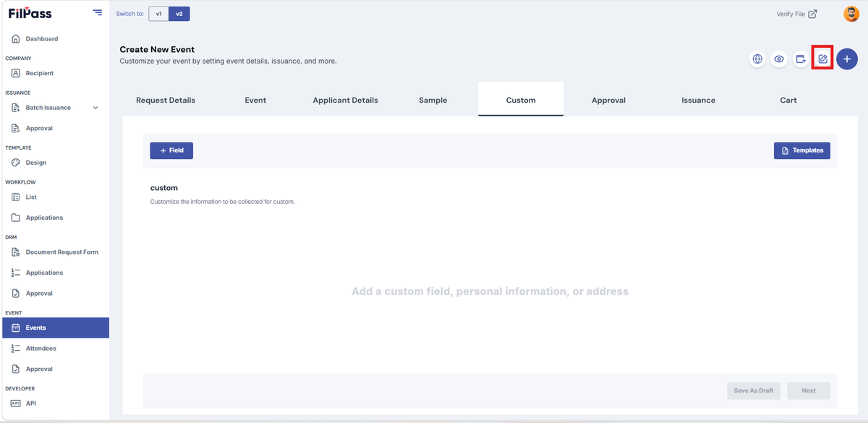
Task: Open the Event tab
Action: click(x=255, y=100)
